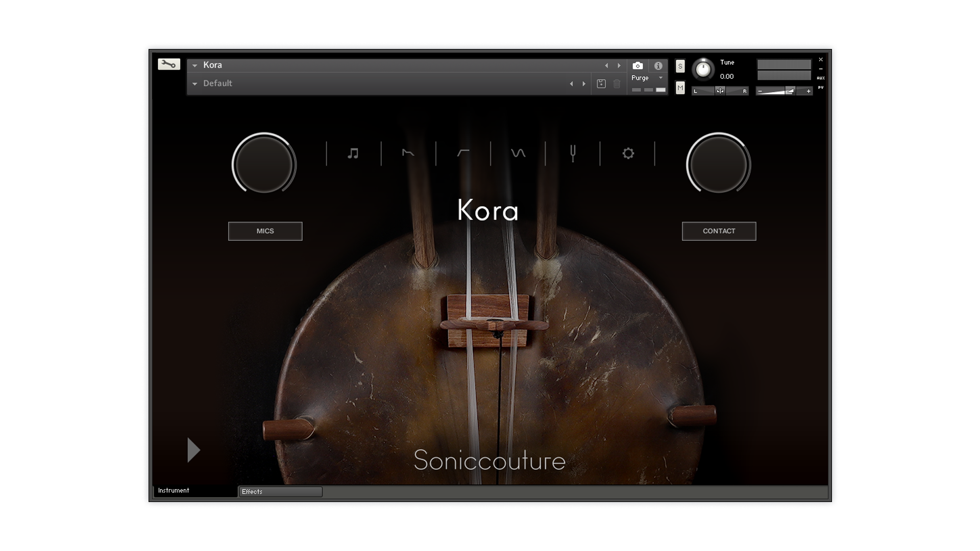Viewport: 980px width, 551px height.
Task: Click the MICS button
Action: point(265,231)
